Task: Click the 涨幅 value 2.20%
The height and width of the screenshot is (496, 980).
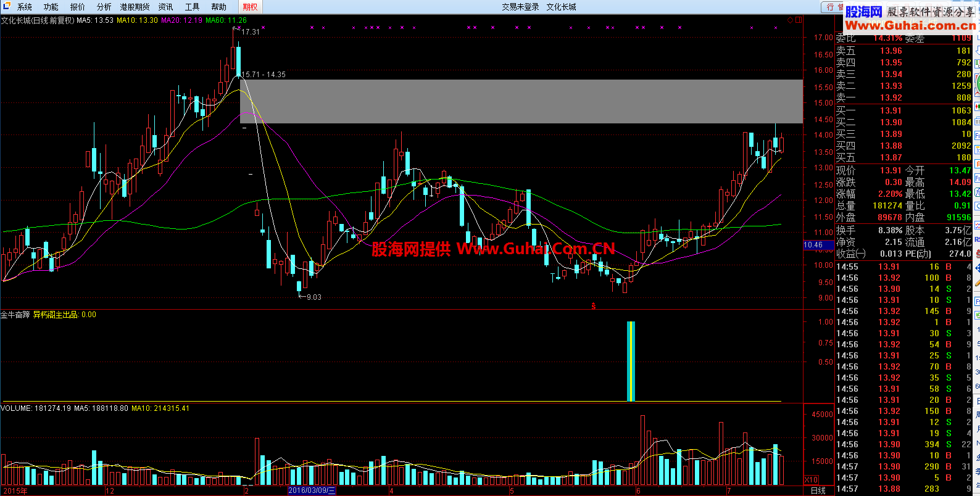Action: [x=891, y=194]
